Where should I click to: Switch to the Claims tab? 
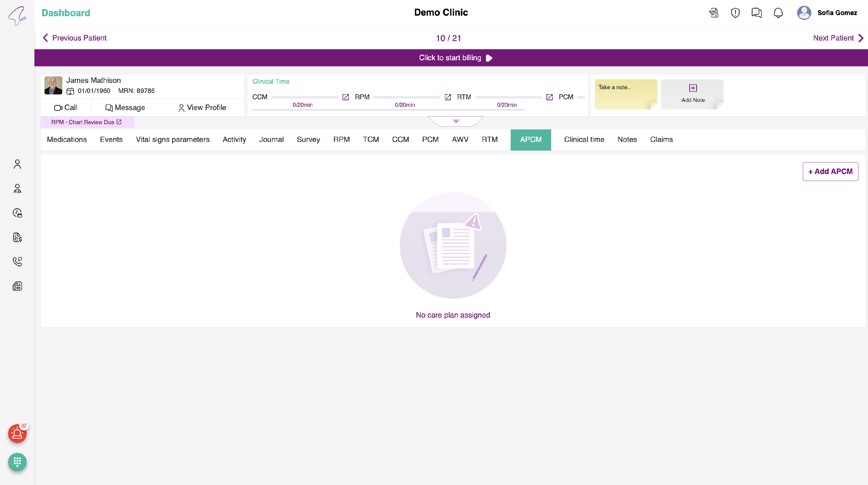pos(661,140)
